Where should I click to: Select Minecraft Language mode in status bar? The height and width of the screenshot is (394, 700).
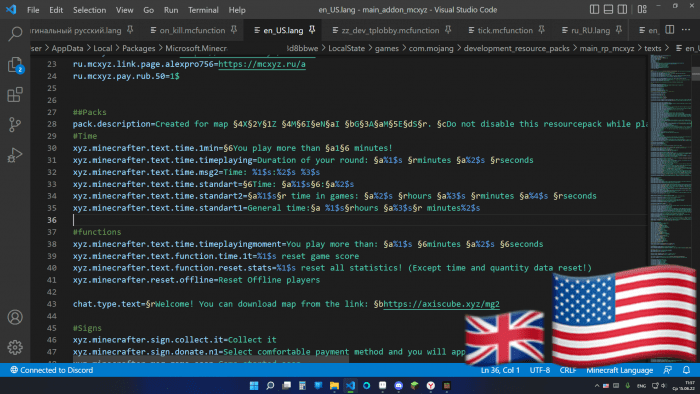point(619,370)
